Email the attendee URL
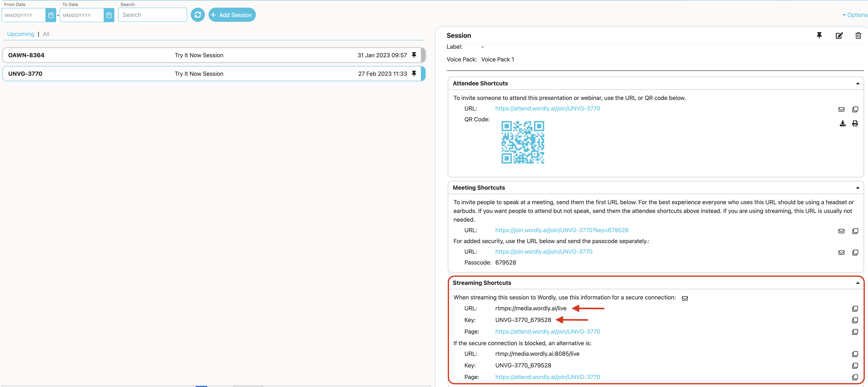The image size is (868, 387). click(x=841, y=109)
